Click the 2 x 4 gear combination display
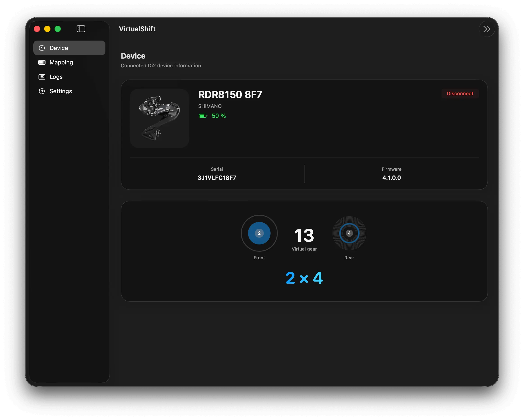This screenshot has width=524, height=420. click(304, 278)
